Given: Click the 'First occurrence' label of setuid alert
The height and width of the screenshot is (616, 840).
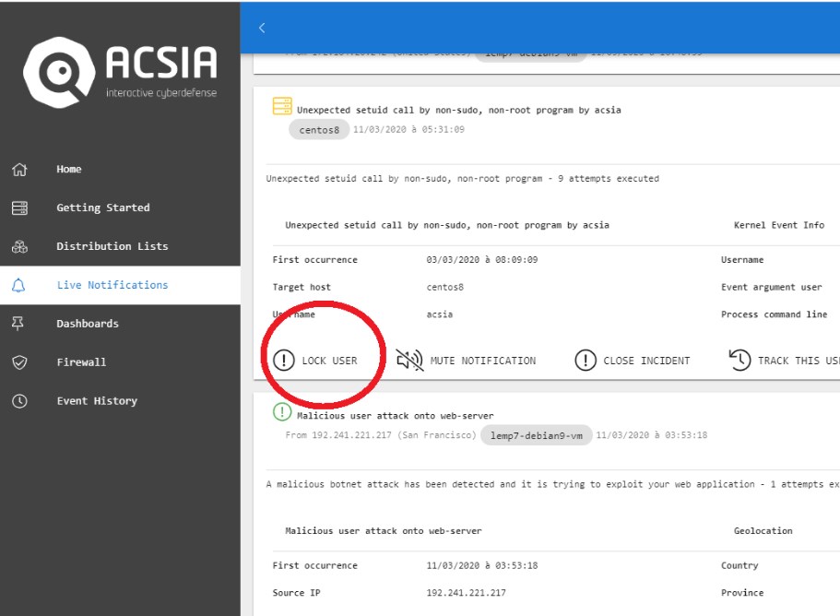Looking at the screenshot, I should point(315,259).
